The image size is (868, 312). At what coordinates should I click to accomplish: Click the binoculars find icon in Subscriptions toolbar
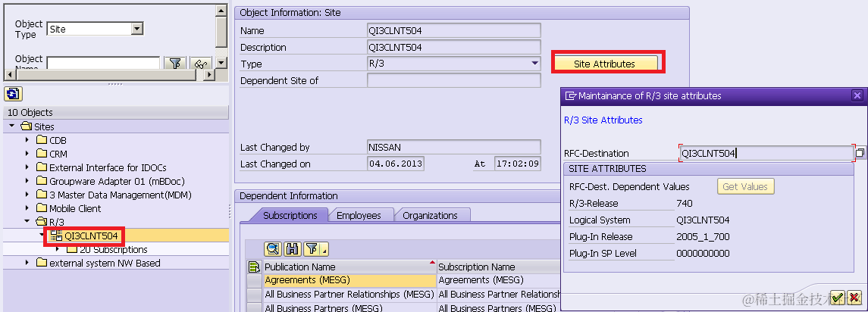tap(292, 249)
